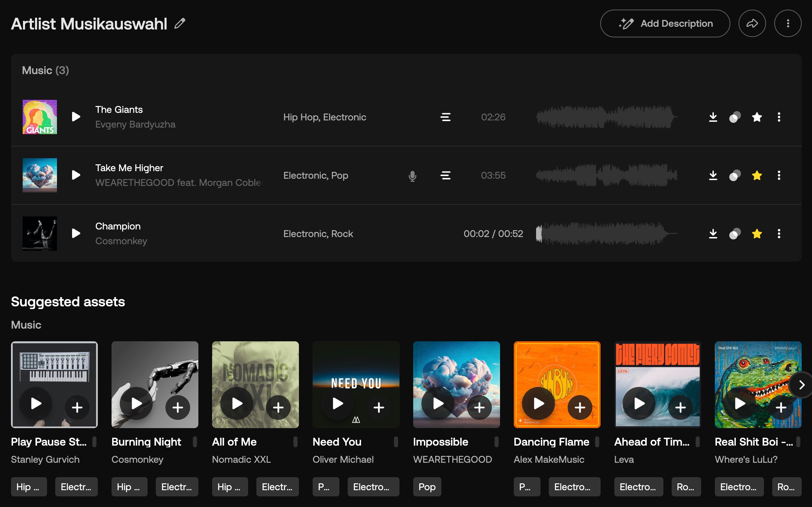
Task: Click the Add Description button
Action: (665, 23)
